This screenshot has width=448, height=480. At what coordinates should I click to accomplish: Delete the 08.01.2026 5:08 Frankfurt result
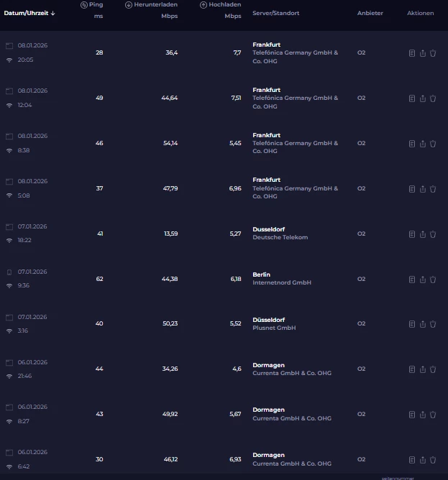point(433,189)
